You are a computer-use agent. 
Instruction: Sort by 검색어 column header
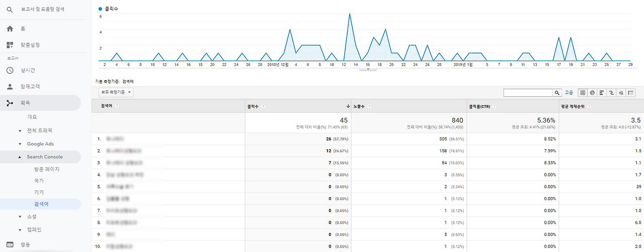107,106
